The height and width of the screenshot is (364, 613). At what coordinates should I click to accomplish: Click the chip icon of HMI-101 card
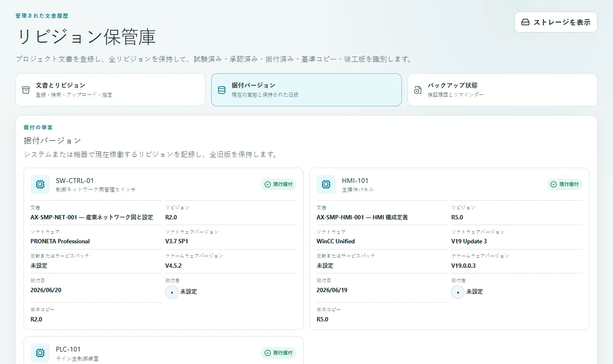(326, 184)
